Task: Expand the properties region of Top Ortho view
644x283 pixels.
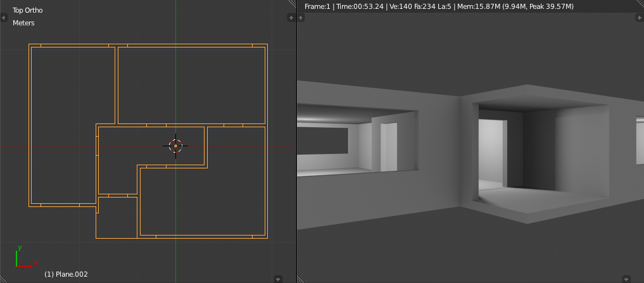Action: click(x=291, y=18)
